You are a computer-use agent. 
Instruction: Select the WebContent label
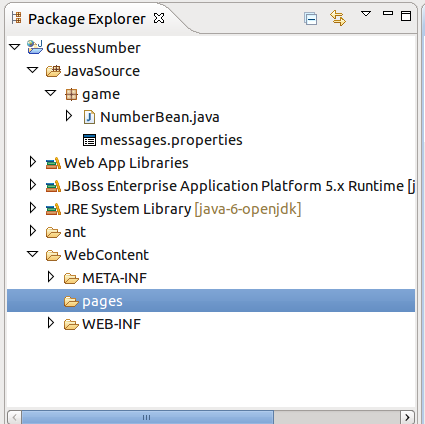coord(107,255)
